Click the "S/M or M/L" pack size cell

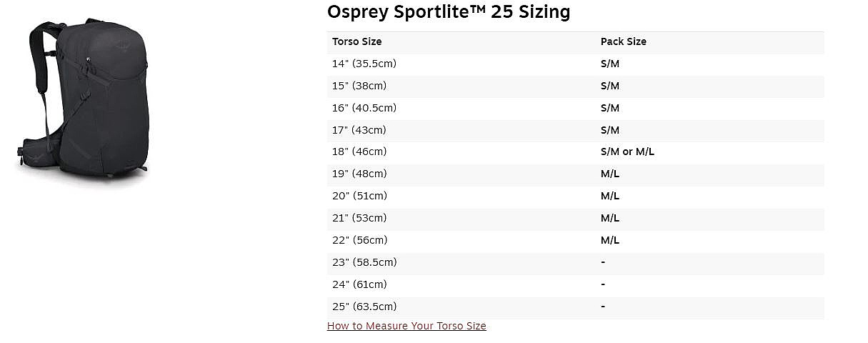(627, 151)
